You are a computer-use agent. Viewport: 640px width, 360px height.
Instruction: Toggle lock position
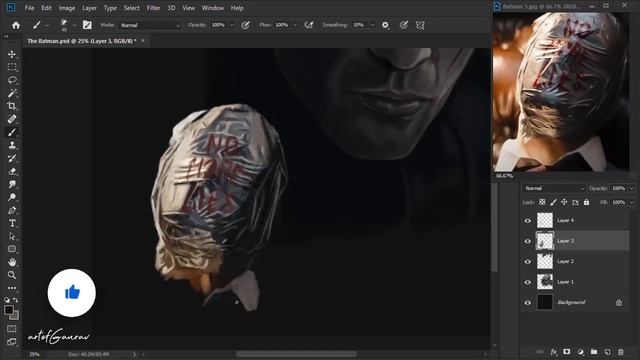pos(564,202)
